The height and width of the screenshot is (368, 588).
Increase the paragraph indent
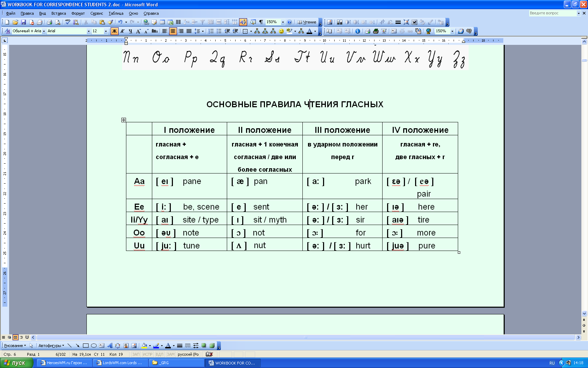pyautogui.click(x=235, y=31)
